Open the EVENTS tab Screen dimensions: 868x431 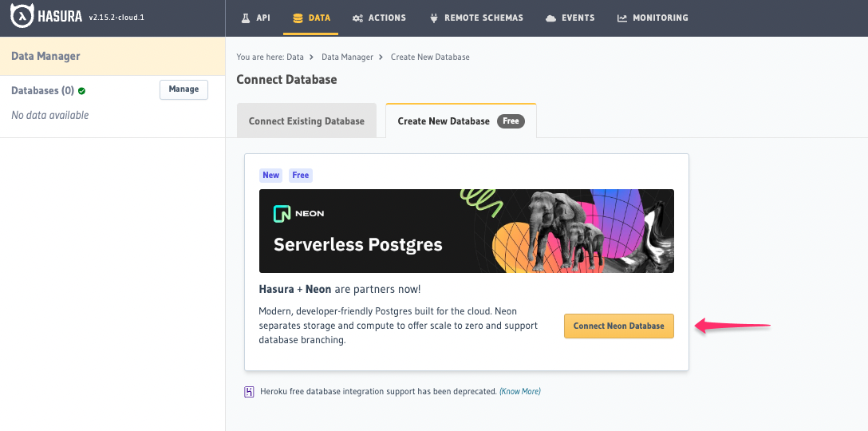pos(570,18)
